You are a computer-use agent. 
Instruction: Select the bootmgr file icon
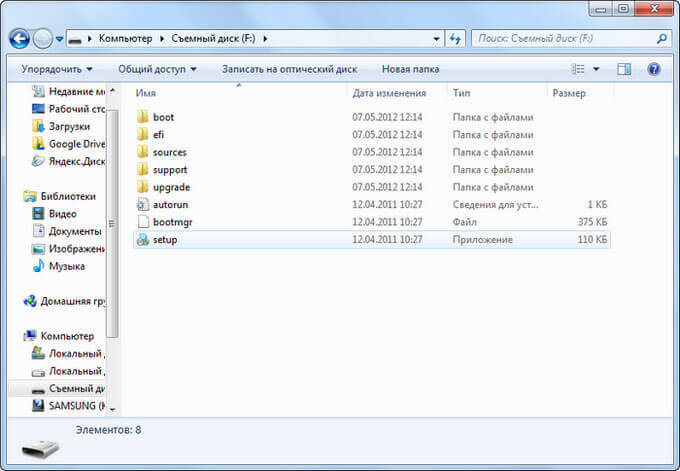click(x=143, y=222)
